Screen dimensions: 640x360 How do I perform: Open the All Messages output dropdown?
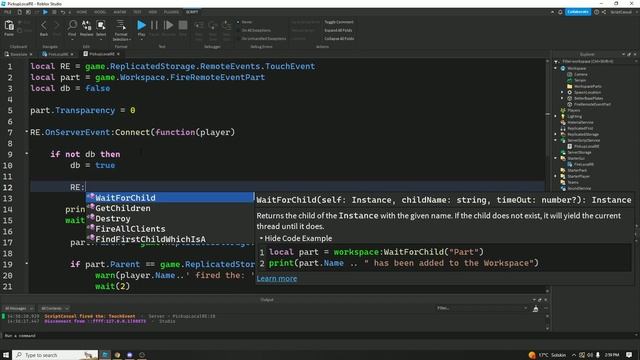pyautogui.click(x=18, y=309)
